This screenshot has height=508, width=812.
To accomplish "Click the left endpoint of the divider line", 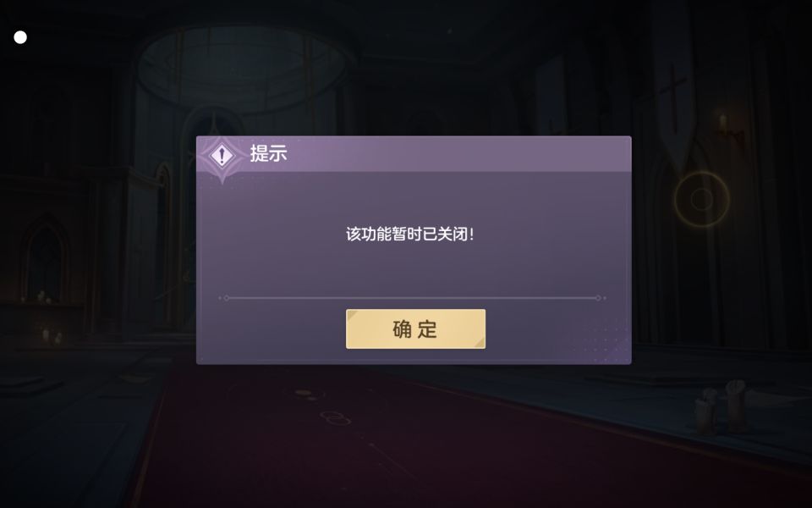I will [227, 298].
